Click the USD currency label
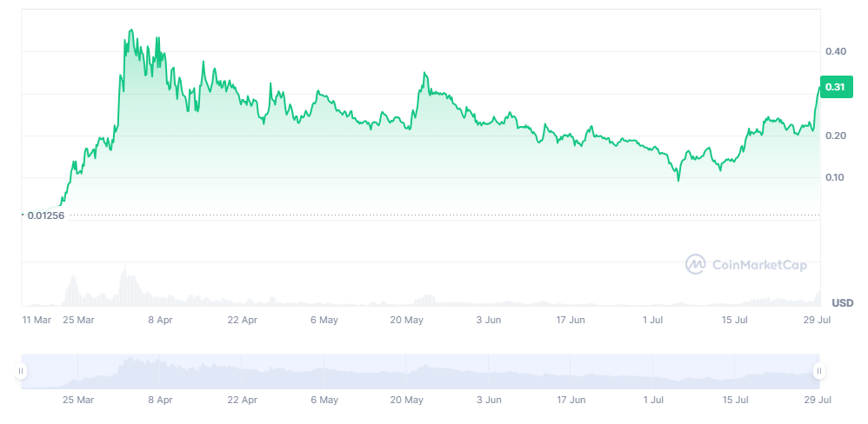 842,303
